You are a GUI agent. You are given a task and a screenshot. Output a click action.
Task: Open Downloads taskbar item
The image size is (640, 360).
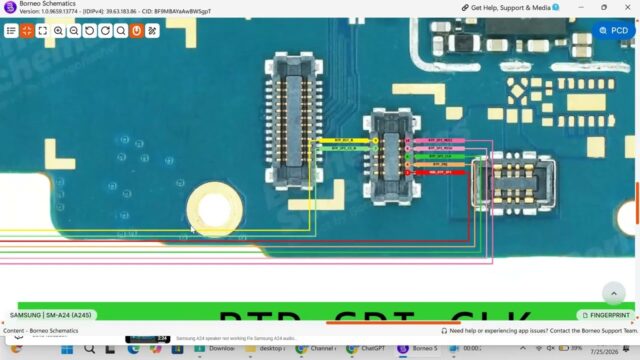click(x=215, y=349)
